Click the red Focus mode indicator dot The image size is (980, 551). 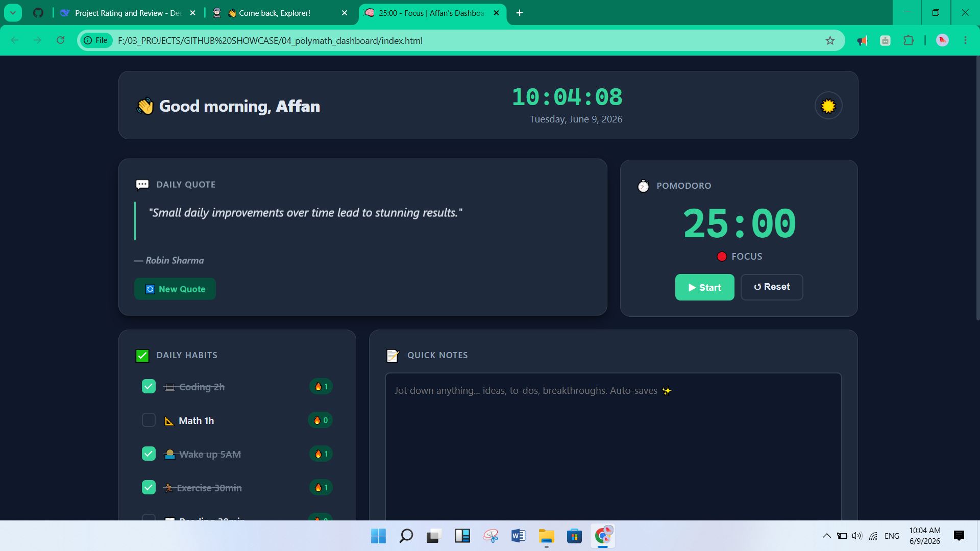[x=721, y=257]
